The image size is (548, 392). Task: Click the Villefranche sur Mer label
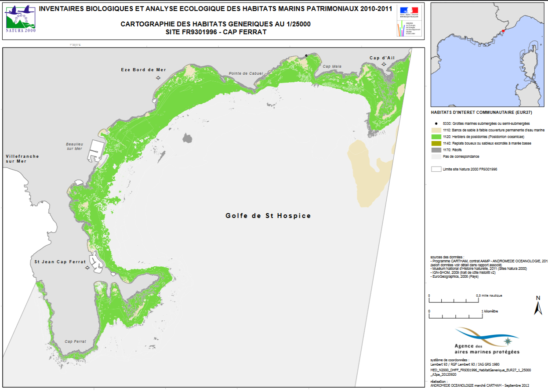(22, 159)
